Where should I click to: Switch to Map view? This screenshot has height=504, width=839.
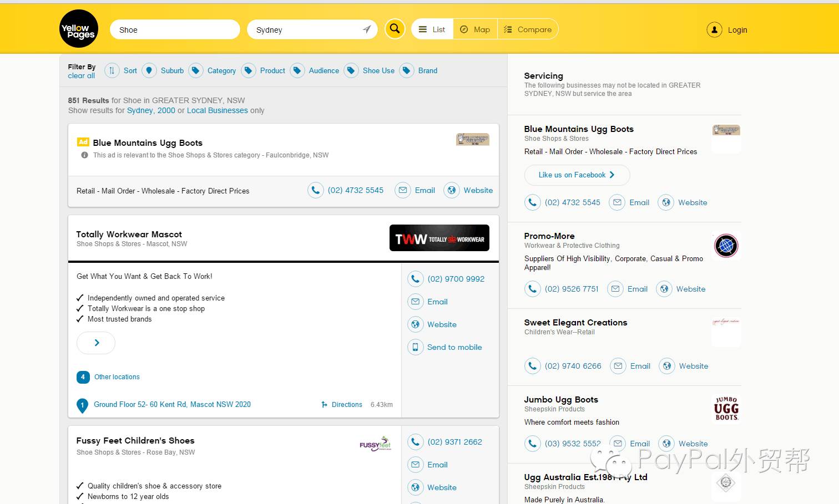coord(475,29)
